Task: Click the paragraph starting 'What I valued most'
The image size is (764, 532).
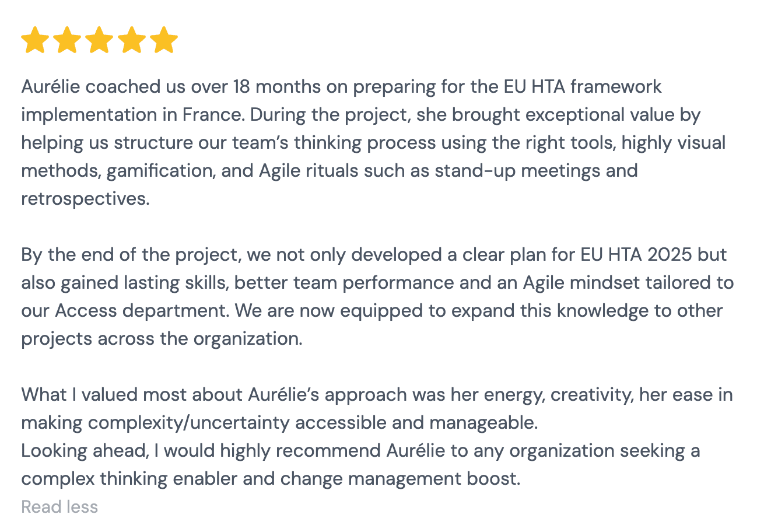Action: click(x=377, y=409)
